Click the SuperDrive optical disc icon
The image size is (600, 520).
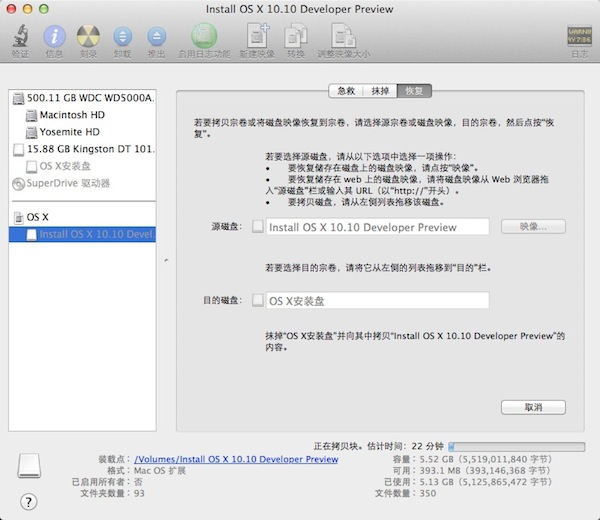[x=18, y=184]
